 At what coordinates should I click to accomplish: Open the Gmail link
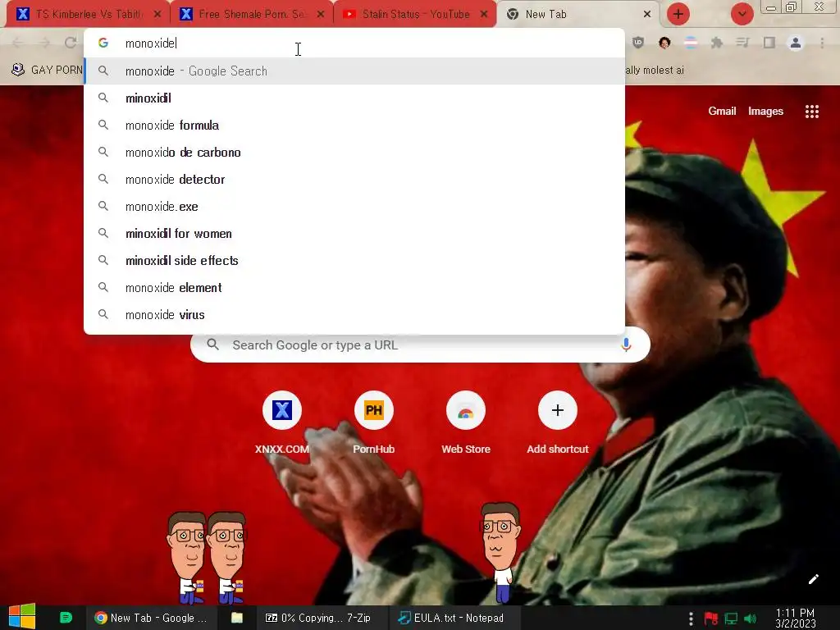pos(722,111)
